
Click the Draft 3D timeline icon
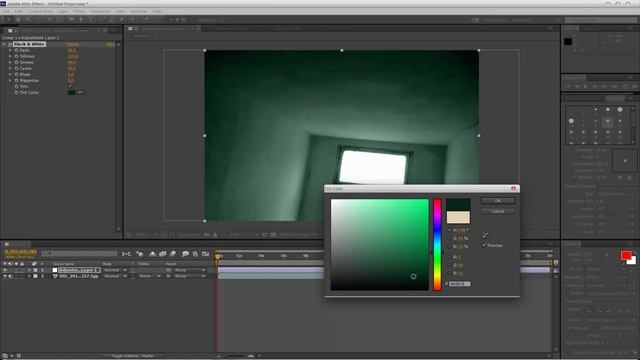[x=140, y=254]
